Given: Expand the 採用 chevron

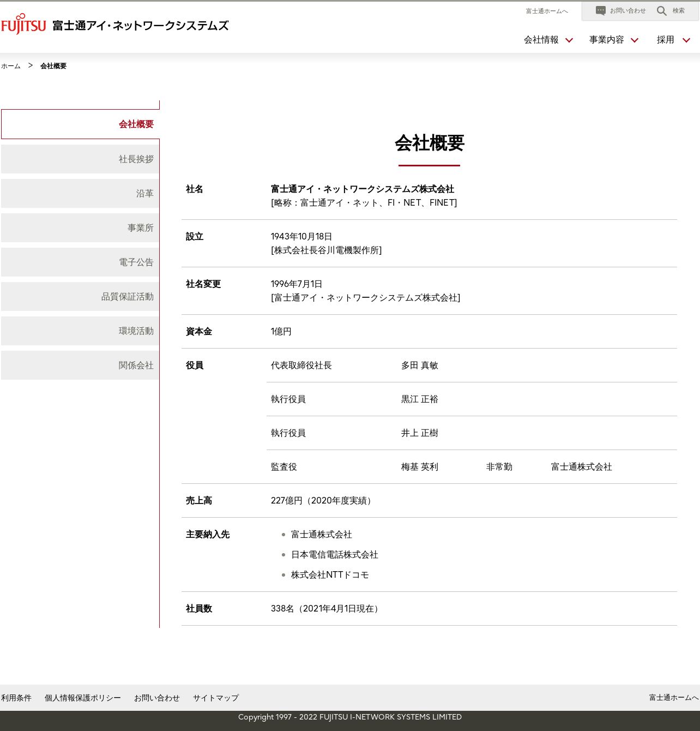Looking at the screenshot, I should click(686, 40).
